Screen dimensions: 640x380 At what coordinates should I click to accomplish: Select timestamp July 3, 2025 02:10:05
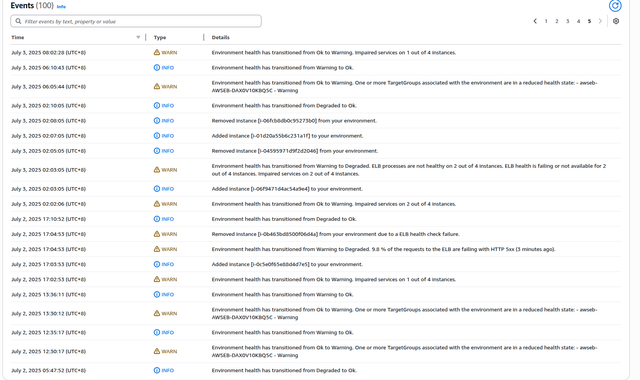coord(49,105)
